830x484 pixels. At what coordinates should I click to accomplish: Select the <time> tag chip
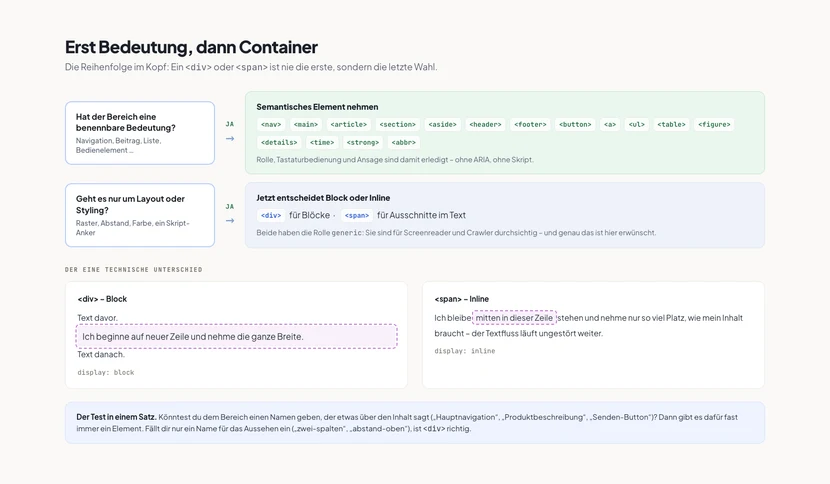pos(322,142)
